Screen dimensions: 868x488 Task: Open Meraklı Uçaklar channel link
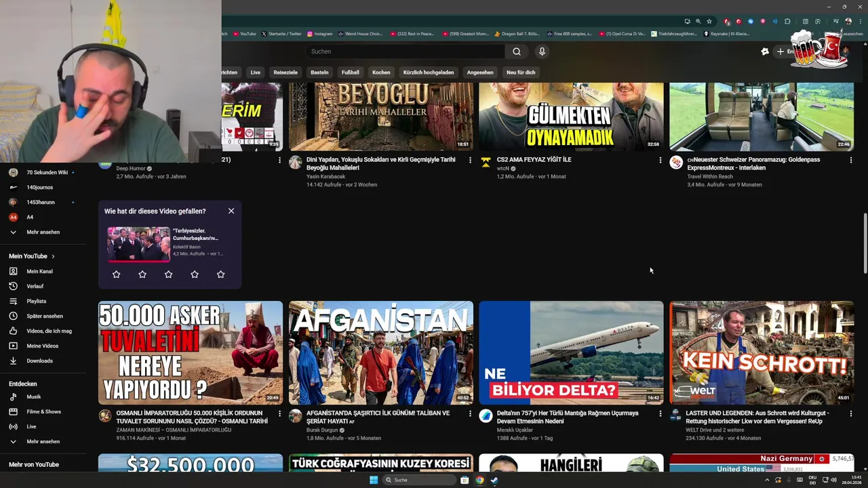pyautogui.click(x=515, y=430)
